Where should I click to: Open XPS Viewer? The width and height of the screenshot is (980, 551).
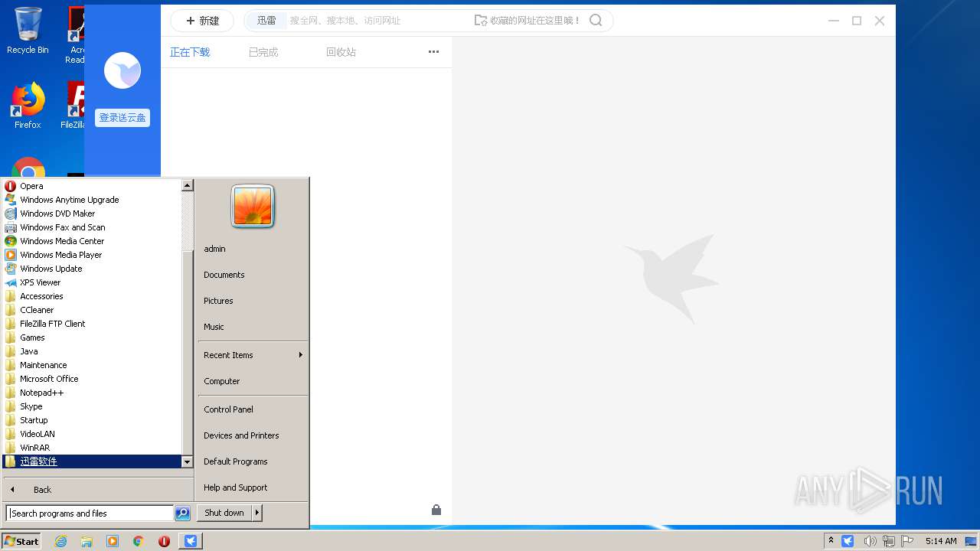92,282
